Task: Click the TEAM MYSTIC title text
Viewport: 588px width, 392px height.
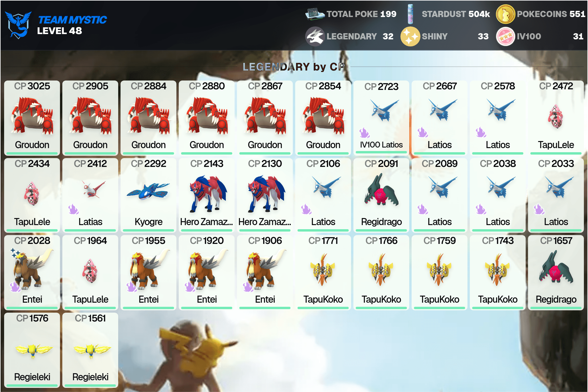Action: point(72,20)
